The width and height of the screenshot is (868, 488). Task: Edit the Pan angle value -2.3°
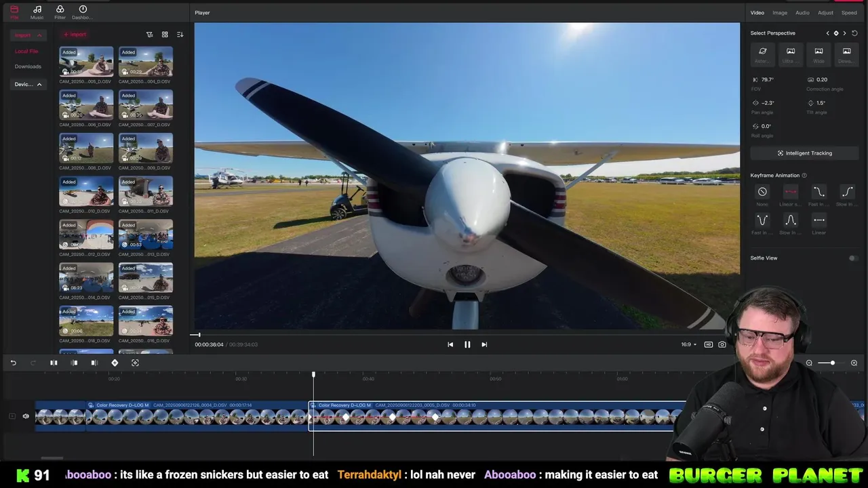click(768, 103)
